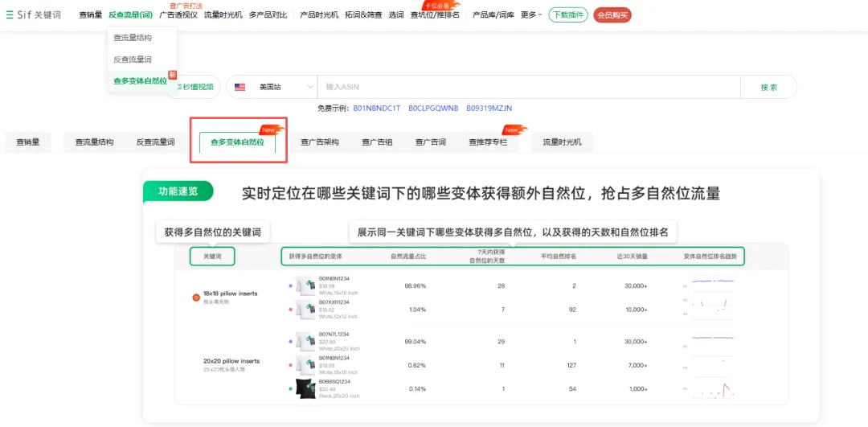Click product thumbnail for B07XXR1234
868x427 pixels.
coord(305,309)
